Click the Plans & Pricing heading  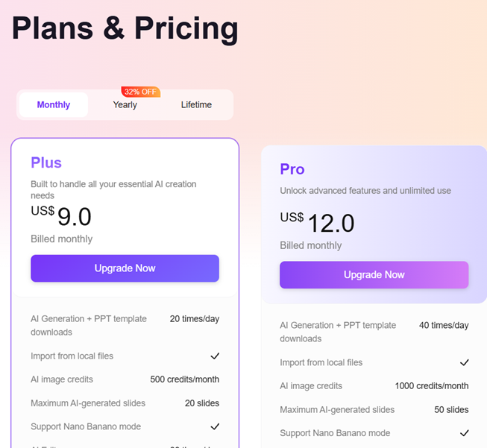(x=125, y=28)
